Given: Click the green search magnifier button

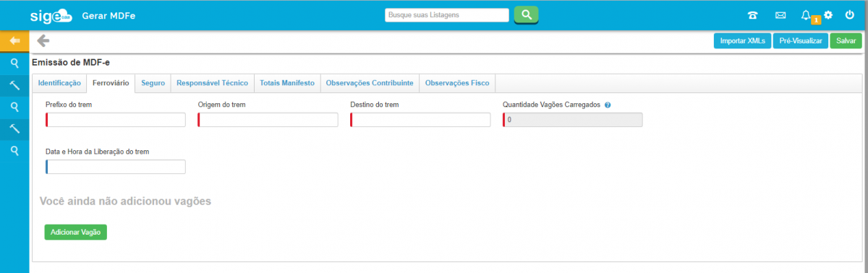Looking at the screenshot, I should pyautogui.click(x=526, y=14).
